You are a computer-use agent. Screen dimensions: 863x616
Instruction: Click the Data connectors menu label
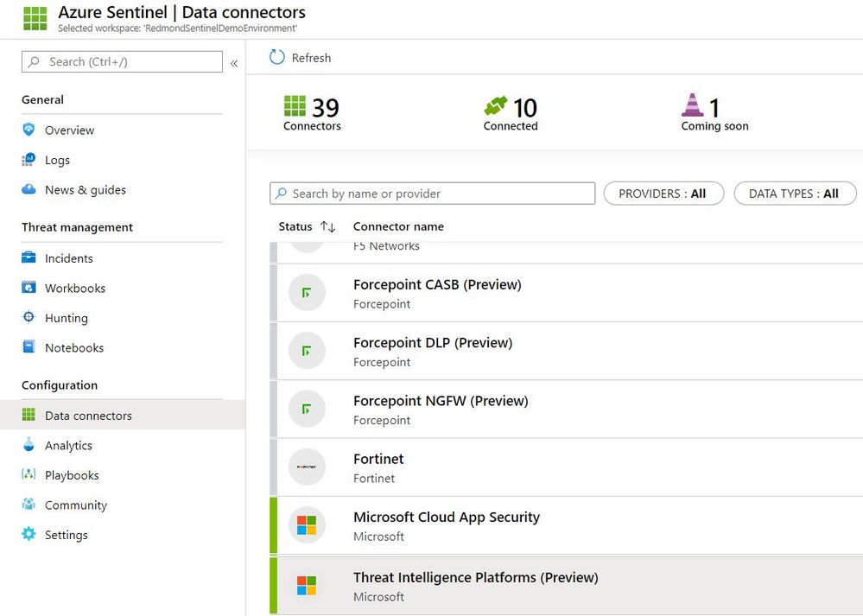[x=88, y=416]
